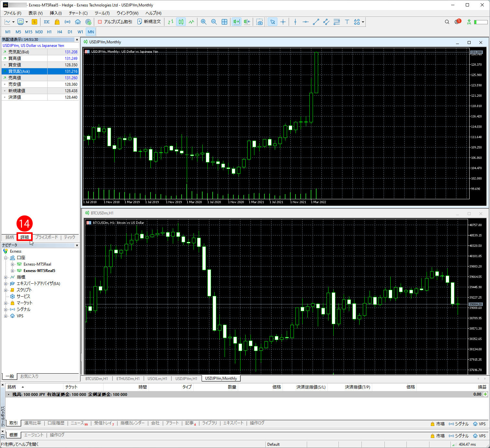Zoom out on the chart
The image size is (490, 448).
pyautogui.click(x=214, y=22)
